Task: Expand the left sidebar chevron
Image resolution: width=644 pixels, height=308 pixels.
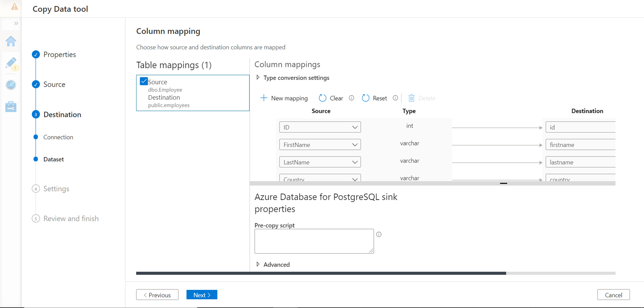Action: coord(16,23)
